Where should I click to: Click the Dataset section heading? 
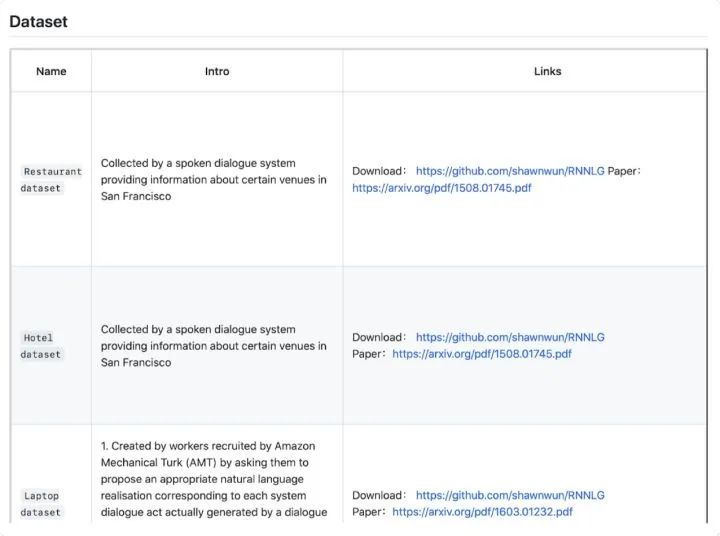[x=39, y=20]
